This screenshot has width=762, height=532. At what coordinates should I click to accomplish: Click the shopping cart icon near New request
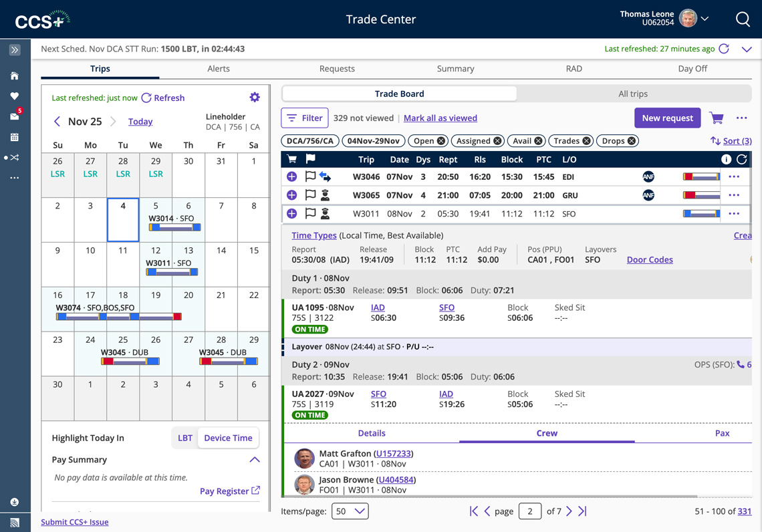click(x=716, y=118)
